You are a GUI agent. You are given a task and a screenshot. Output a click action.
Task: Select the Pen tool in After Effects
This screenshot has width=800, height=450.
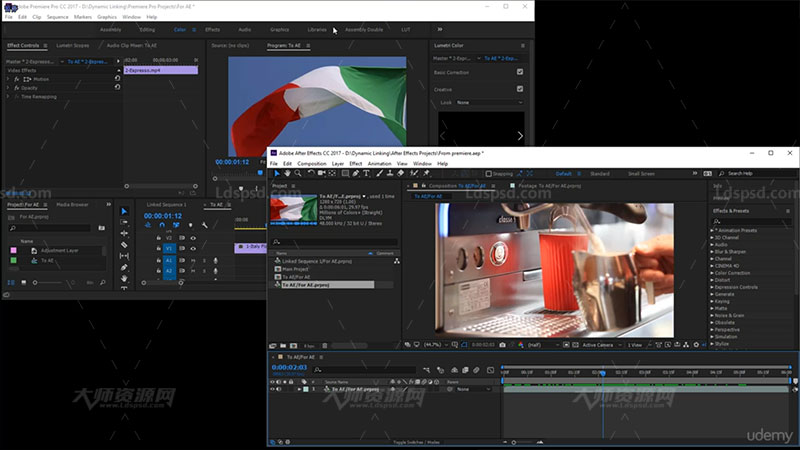point(356,173)
